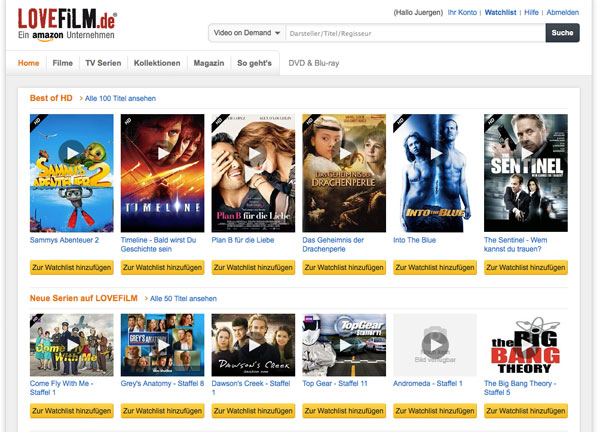Add Dawson's Creek to Watchlist

253,411
